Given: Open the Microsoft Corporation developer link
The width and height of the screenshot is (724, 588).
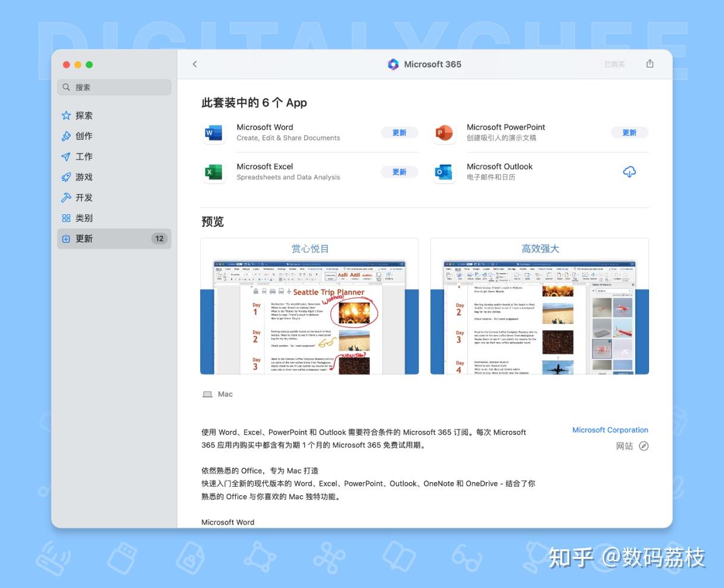Looking at the screenshot, I should pyautogui.click(x=610, y=430).
